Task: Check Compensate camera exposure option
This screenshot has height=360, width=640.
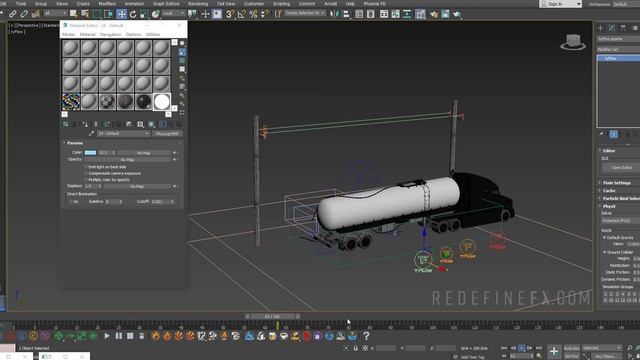Action: point(86,173)
